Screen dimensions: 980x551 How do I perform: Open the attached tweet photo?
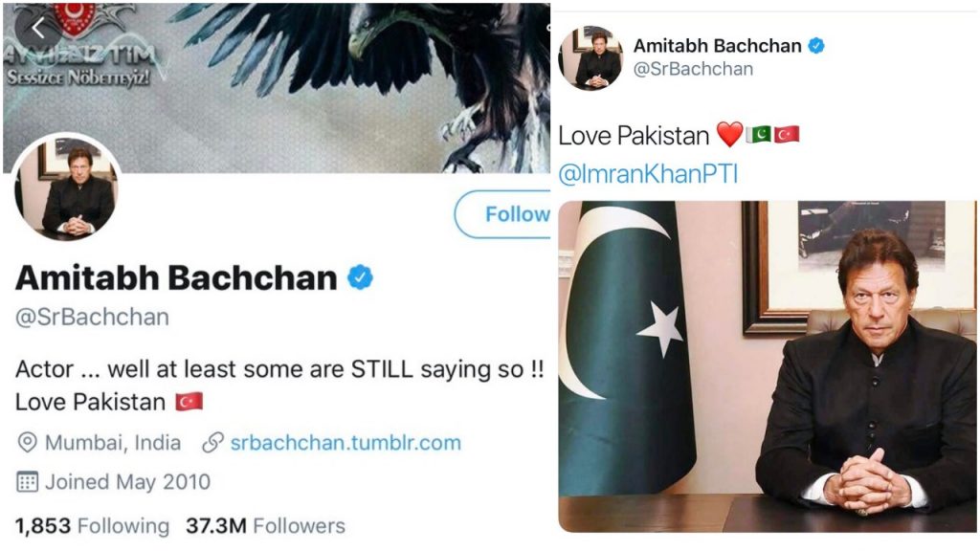(767, 366)
